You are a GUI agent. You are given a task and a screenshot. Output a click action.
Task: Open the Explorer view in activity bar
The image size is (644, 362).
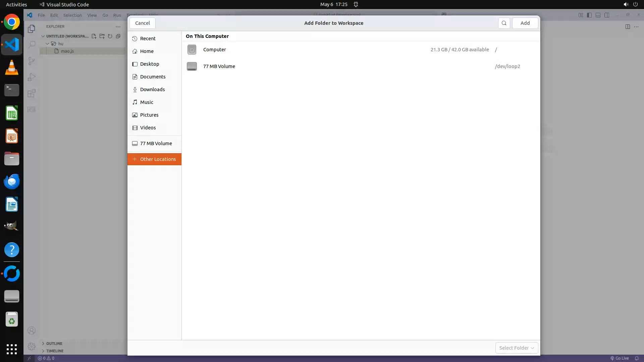coord(32,29)
